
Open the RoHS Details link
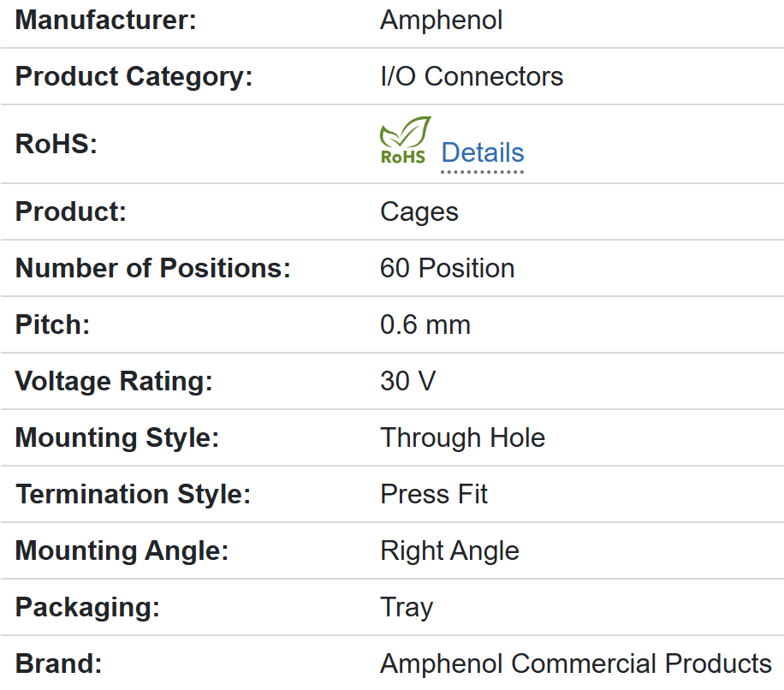tap(482, 153)
